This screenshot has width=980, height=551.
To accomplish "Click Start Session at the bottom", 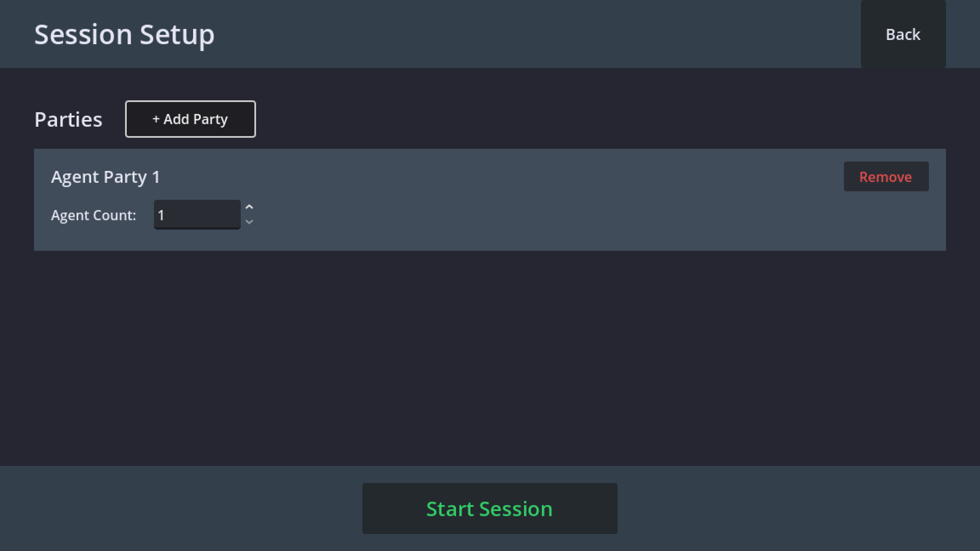I will pos(490,508).
